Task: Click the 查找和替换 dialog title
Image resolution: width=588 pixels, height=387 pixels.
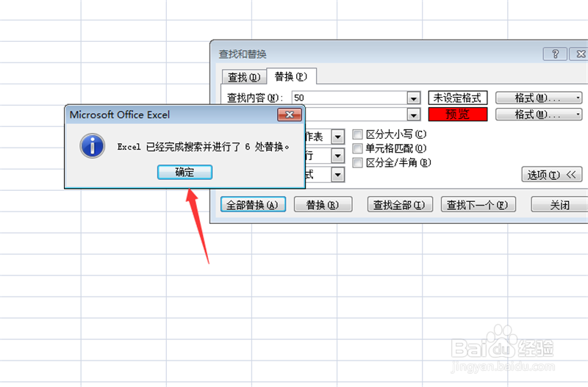Action: [x=243, y=54]
